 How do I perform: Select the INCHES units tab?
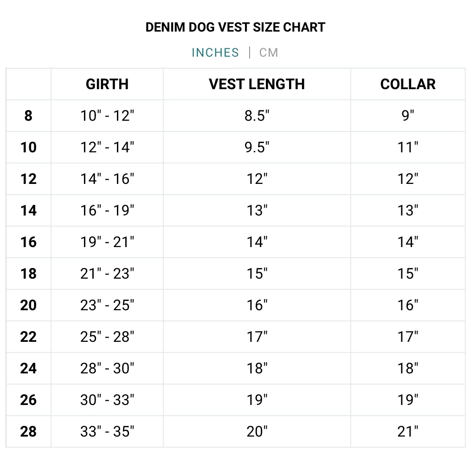tap(215, 52)
